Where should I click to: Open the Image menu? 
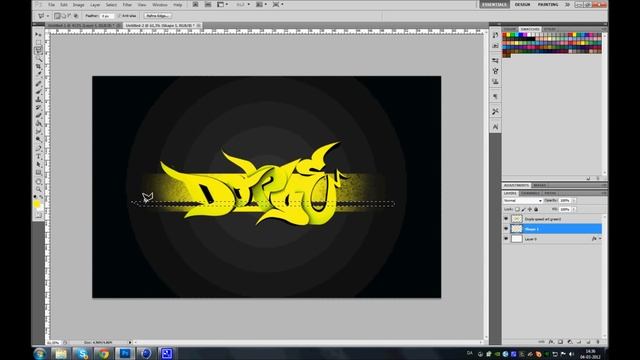pyautogui.click(x=79, y=5)
